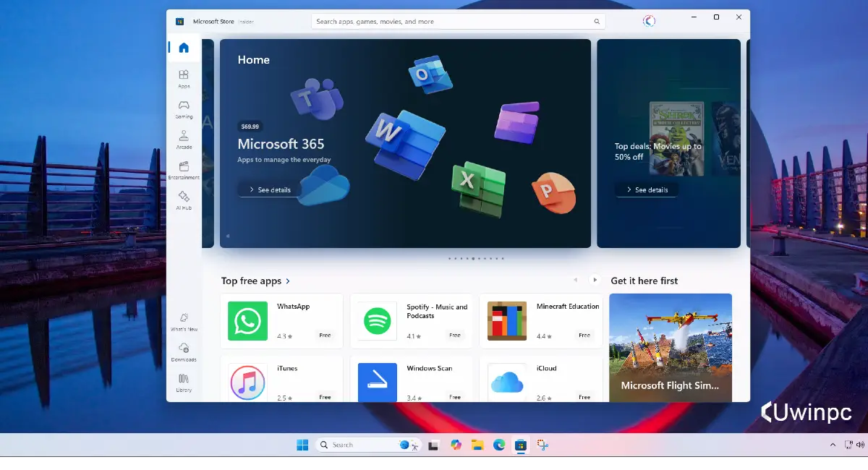Click the carousel page indicator dots
The width and height of the screenshot is (868, 470).
click(x=476, y=258)
